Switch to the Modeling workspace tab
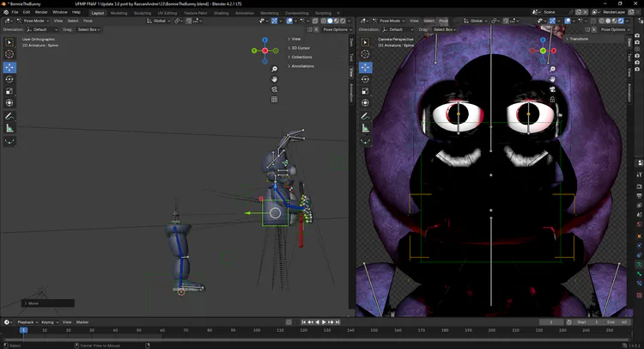 118,13
